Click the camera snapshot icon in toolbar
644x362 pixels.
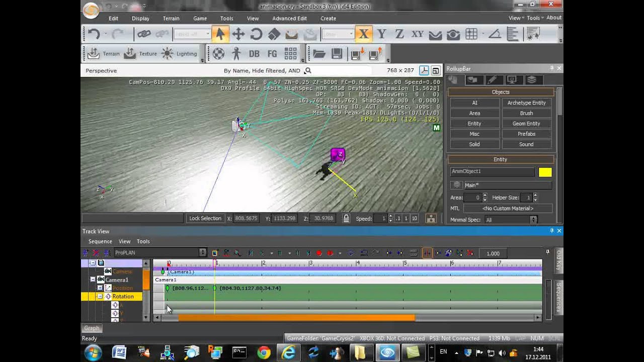click(453, 34)
